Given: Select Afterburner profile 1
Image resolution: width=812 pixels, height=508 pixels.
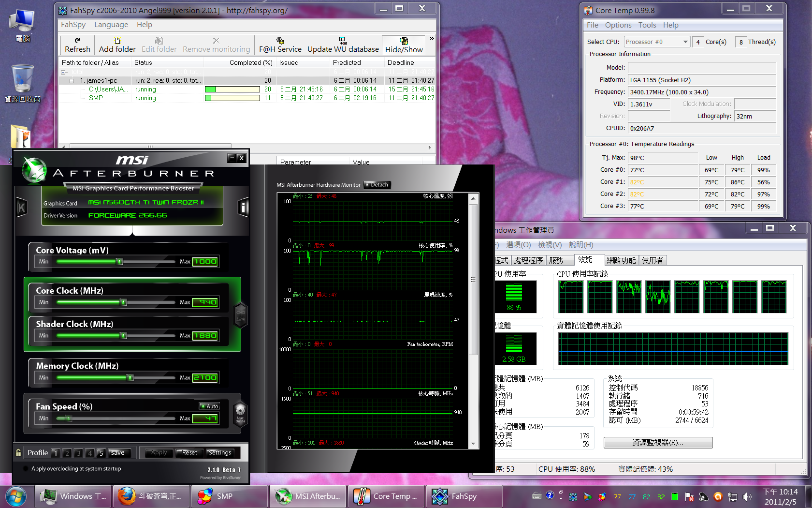Looking at the screenshot, I should pos(55,453).
